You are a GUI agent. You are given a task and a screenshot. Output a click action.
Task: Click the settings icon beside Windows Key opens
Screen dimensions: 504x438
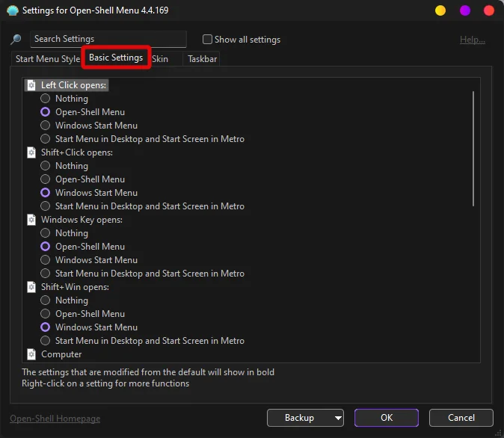(x=31, y=220)
